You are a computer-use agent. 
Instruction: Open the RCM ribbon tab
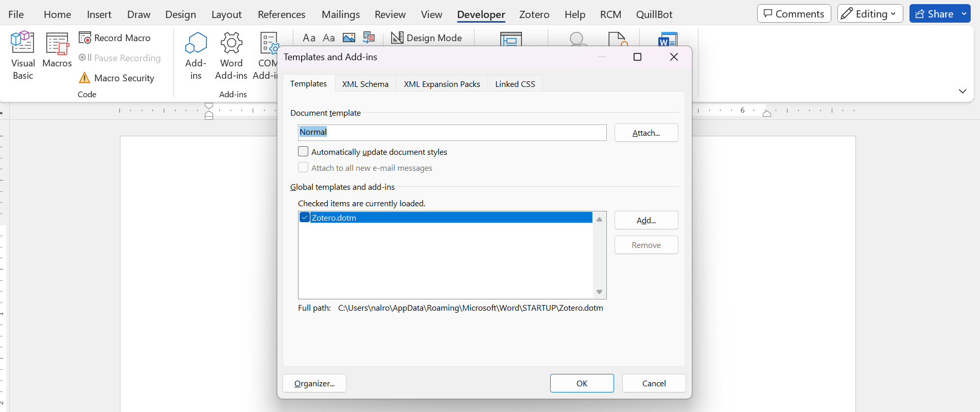tap(610, 14)
